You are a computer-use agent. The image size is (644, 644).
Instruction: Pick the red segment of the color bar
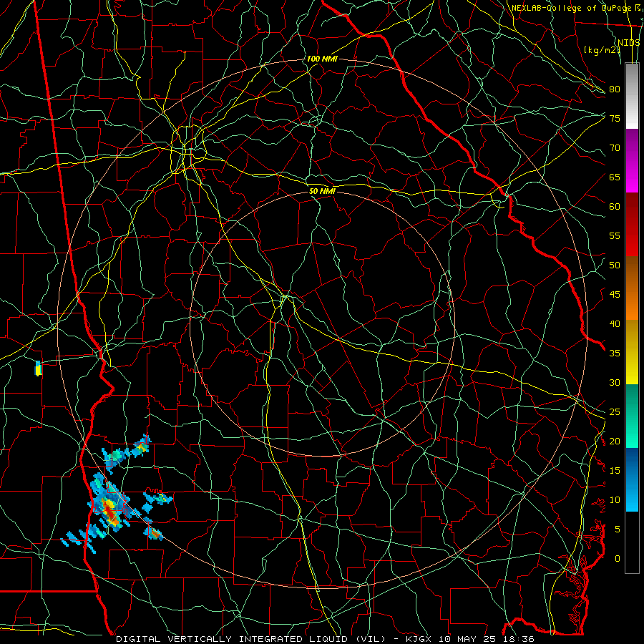point(632,225)
